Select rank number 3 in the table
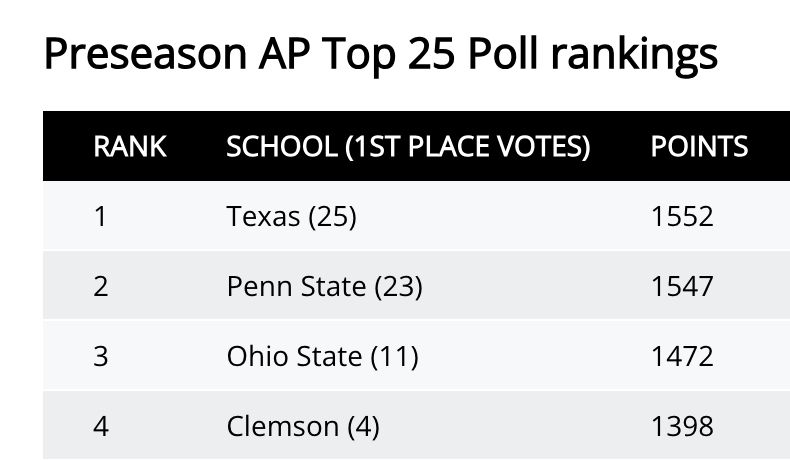Image resolution: width=790 pixels, height=460 pixels. (x=100, y=356)
